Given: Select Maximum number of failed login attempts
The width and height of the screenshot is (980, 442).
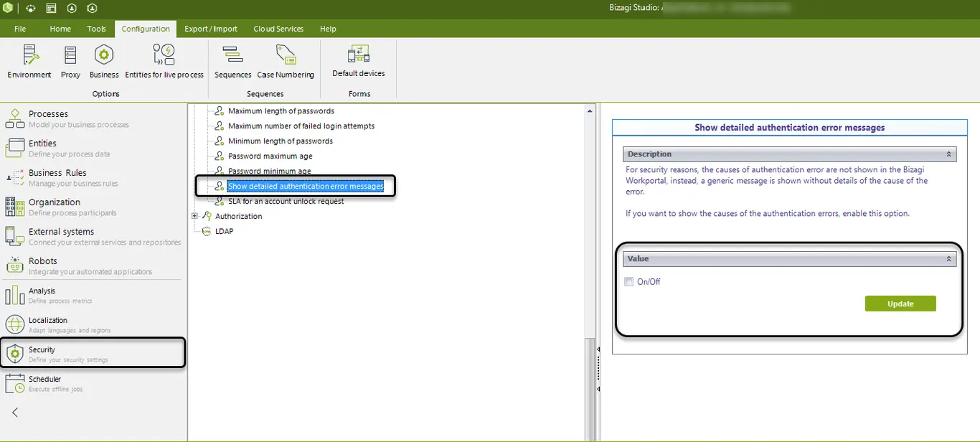Looking at the screenshot, I should tap(301, 126).
